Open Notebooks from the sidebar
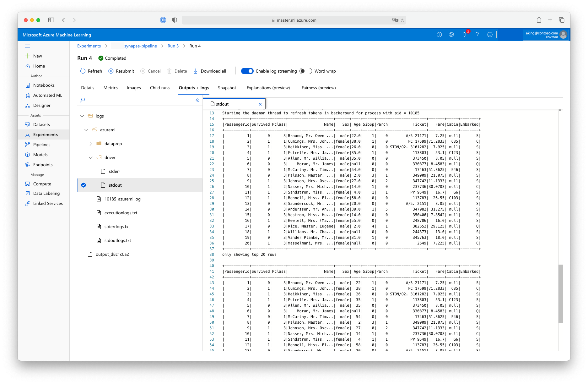Screen dimensions: 588x384 pos(44,85)
